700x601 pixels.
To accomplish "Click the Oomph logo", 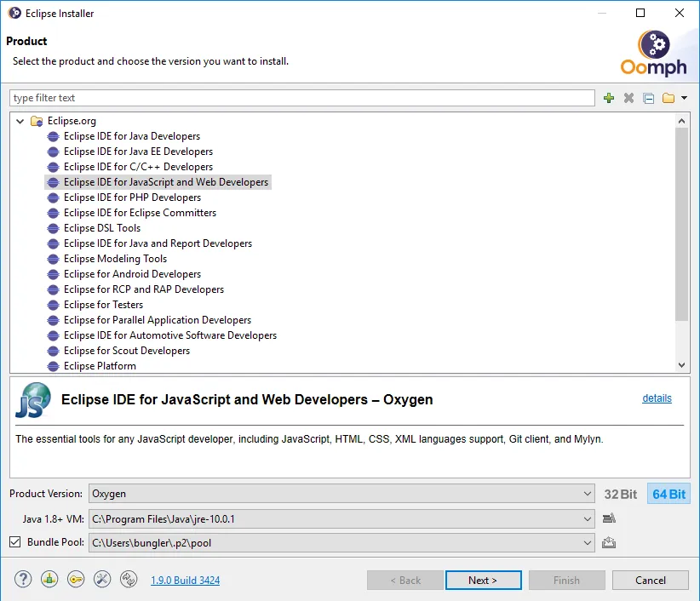I will (x=653, y=53).
